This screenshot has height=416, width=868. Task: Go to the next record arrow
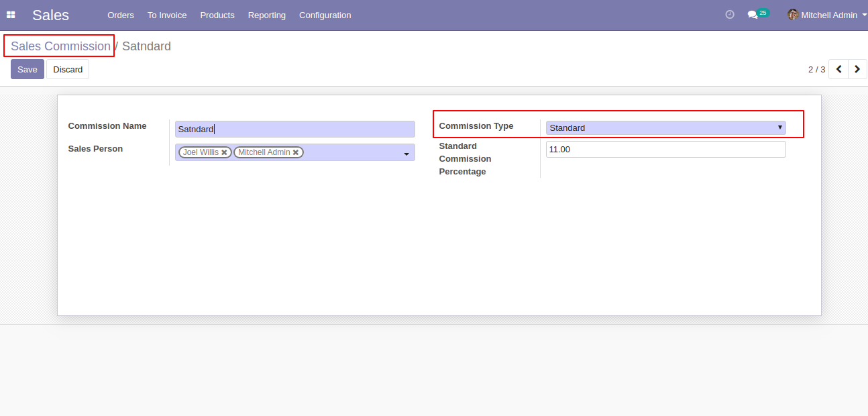857,69
